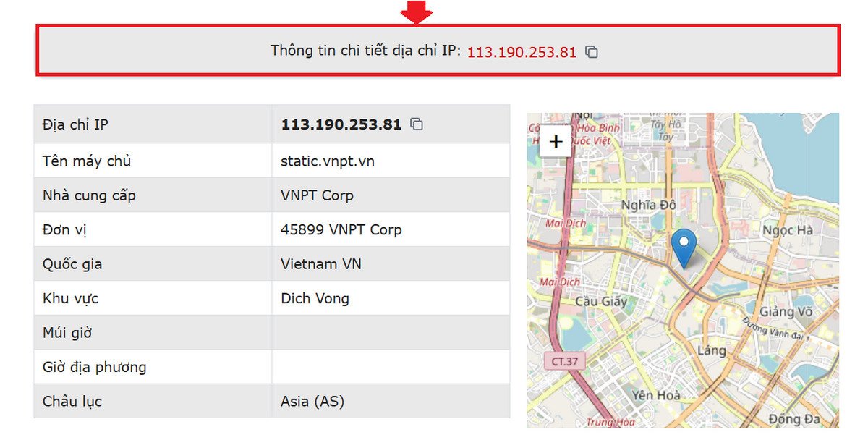Click Cầu Giấy label on the map
868x440 pixels.
point(600,301)
